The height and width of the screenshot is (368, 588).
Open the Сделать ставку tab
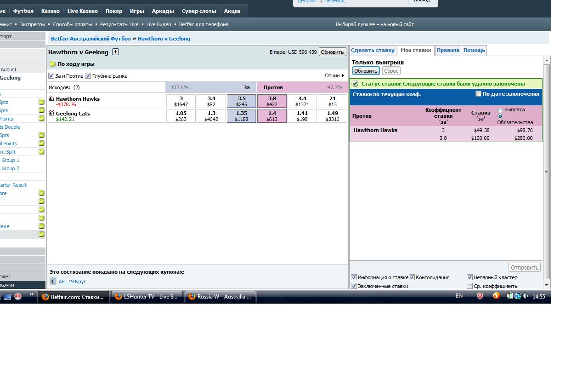[373, 51]
